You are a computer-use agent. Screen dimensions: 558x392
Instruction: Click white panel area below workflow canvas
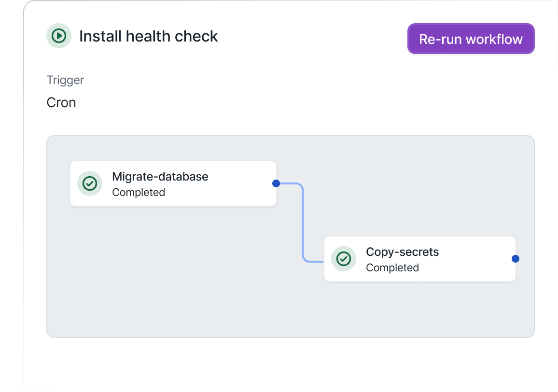(290, 364)
